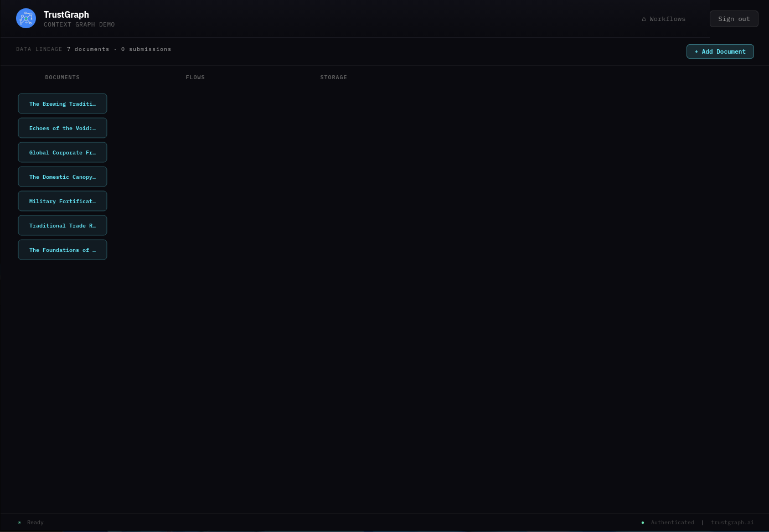Click the CONTEXT GRAPH DEMO subtitle

[79, 25]
